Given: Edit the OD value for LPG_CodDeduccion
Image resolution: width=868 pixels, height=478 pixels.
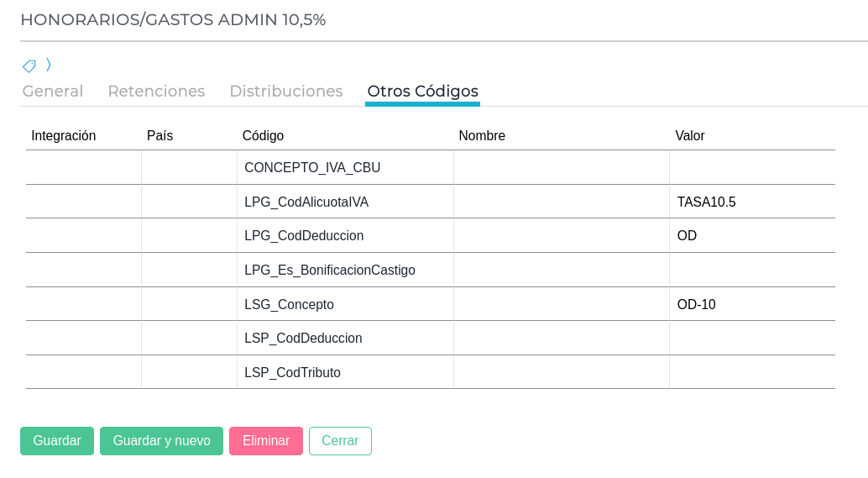Looking at the screenshot, I should (751, 236).
